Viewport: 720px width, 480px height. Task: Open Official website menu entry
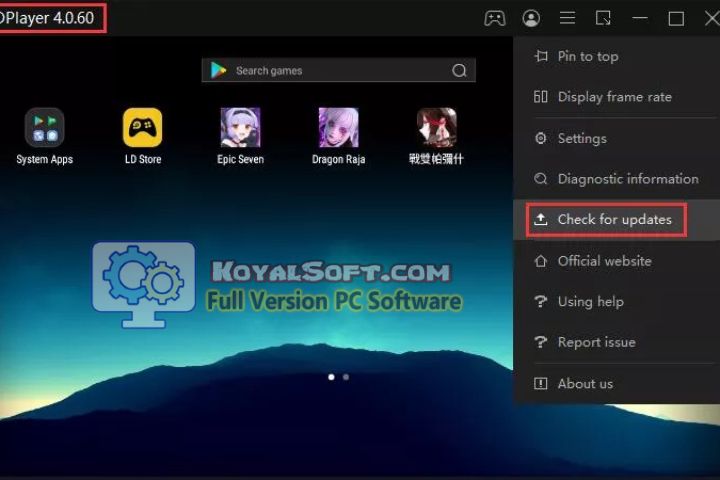pos(616,261)
